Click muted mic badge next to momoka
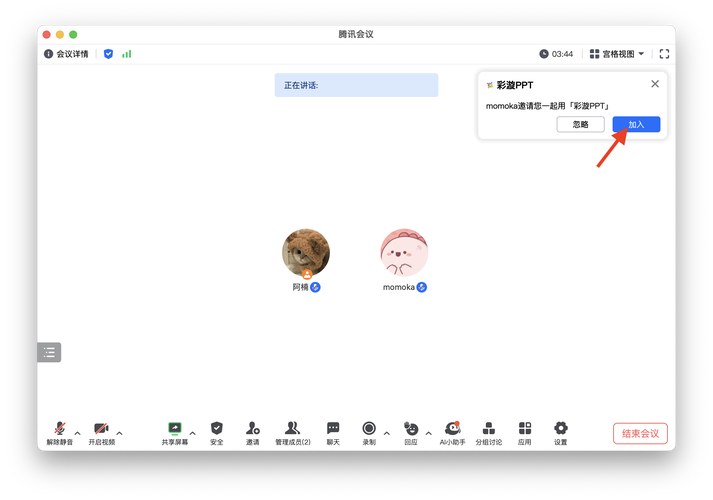Image resolution: width=713 pixels, height=500 pixels. [422, 287]
